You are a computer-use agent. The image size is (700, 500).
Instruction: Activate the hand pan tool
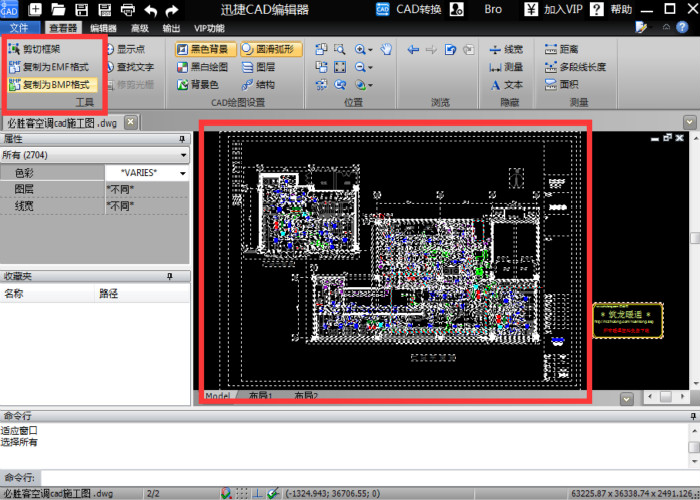pyautogui.click(x=386, y=49)
